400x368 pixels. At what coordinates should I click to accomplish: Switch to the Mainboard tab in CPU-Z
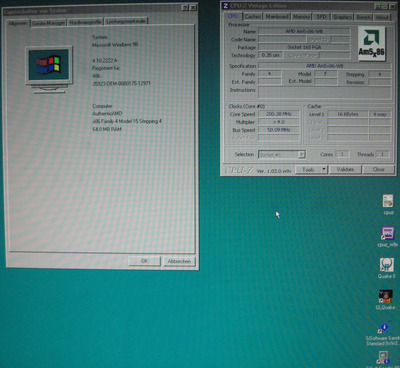click(277, 16)
